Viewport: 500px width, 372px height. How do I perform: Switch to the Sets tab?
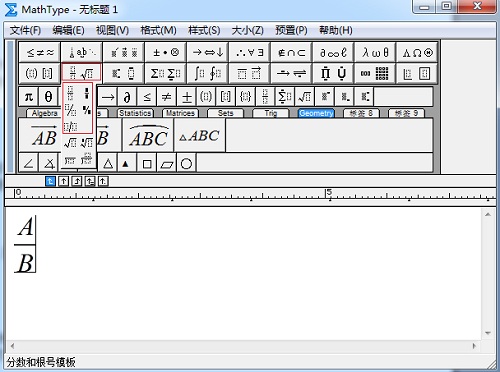click(226, 113)
